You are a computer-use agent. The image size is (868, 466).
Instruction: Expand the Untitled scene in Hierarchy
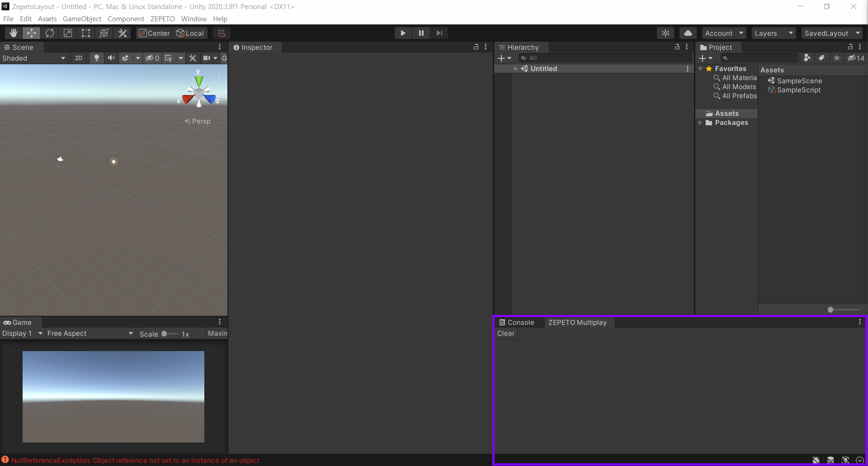click(516, 69)
